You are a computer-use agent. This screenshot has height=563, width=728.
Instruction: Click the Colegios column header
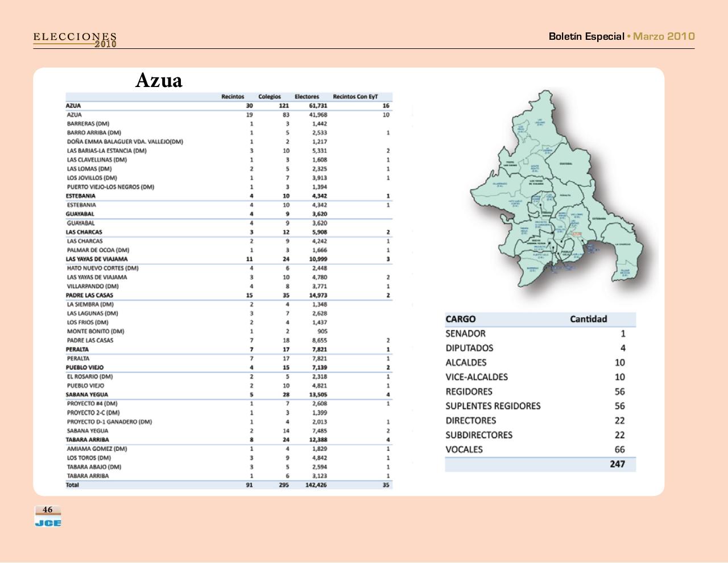pyautogui.click(x=270, y=97)
